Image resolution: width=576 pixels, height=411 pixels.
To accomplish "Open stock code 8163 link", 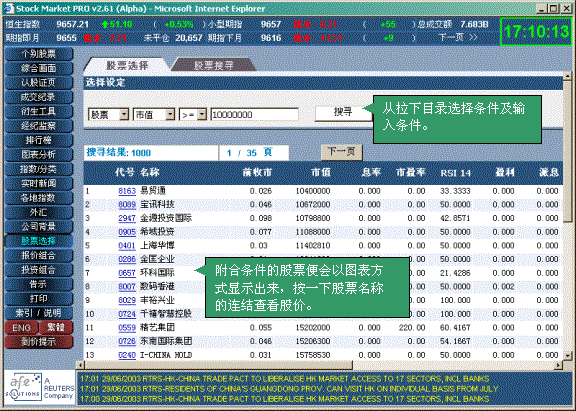I will [x=127, y=191].
